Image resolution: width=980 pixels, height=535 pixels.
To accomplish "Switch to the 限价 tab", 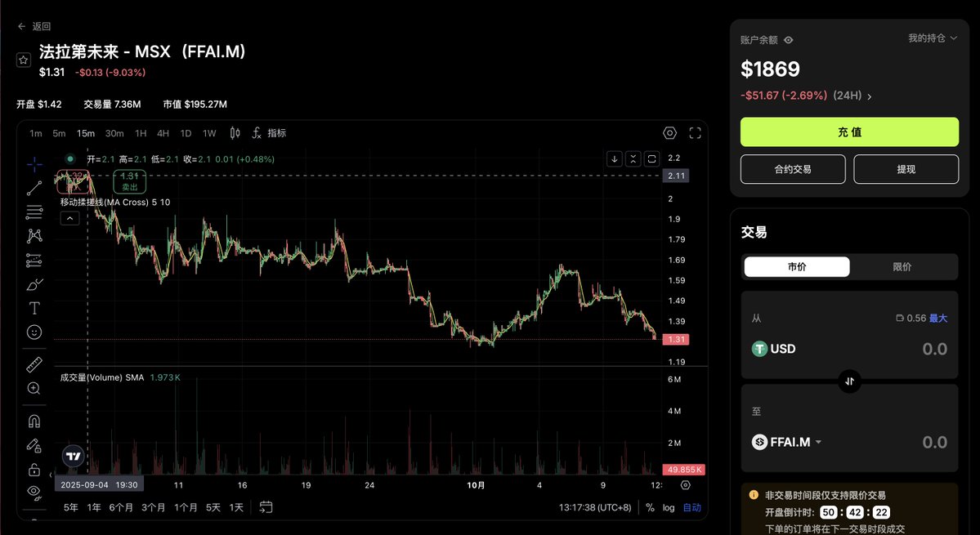I will pyautogui.click(x=902, y=267).
